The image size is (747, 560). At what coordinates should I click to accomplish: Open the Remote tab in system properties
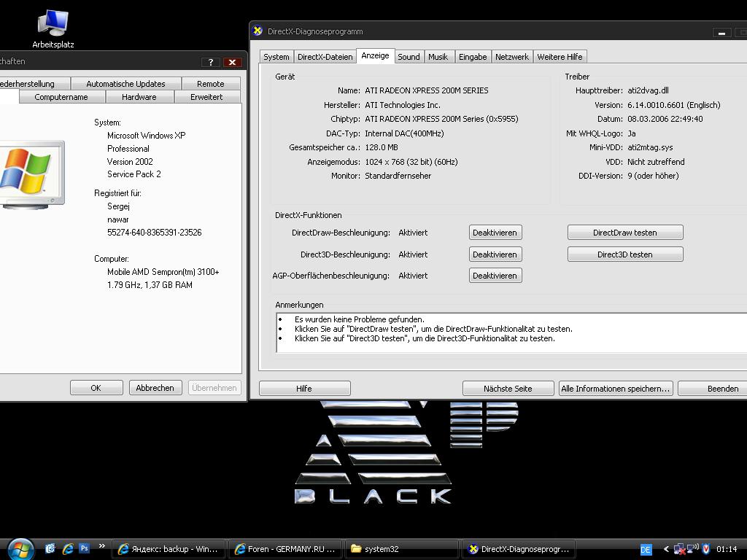211,83
